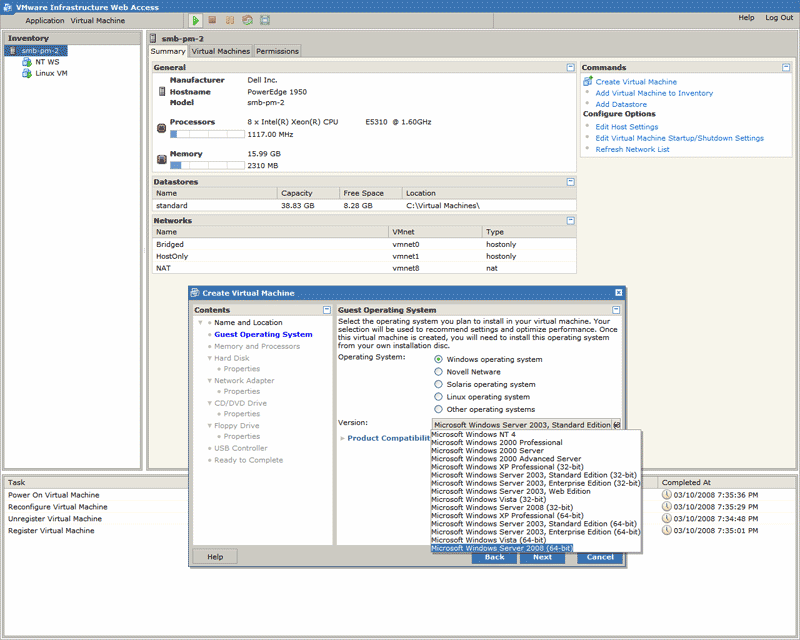Collapse the Commands panel
The width and height of the screenshot is (800, 640).
(x=786, y=67)
